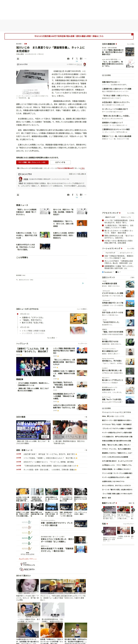Open 注目コメント試し読み chevron link

click(77, 174)
